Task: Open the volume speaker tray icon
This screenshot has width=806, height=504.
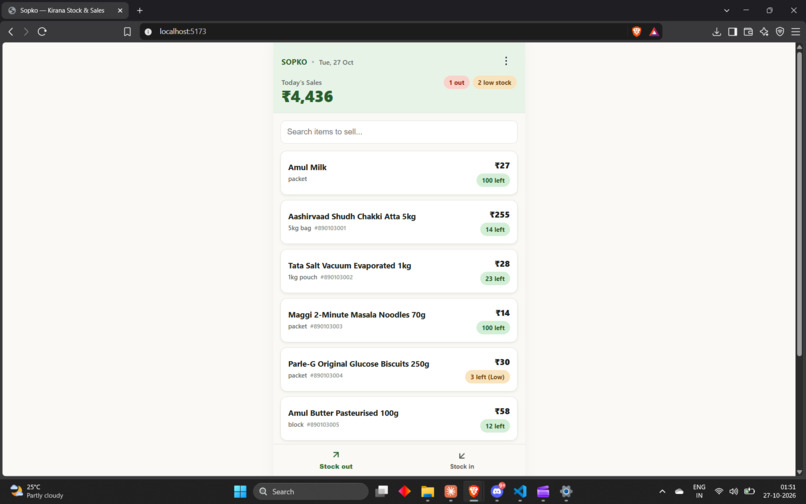Action: pos(734,492)
